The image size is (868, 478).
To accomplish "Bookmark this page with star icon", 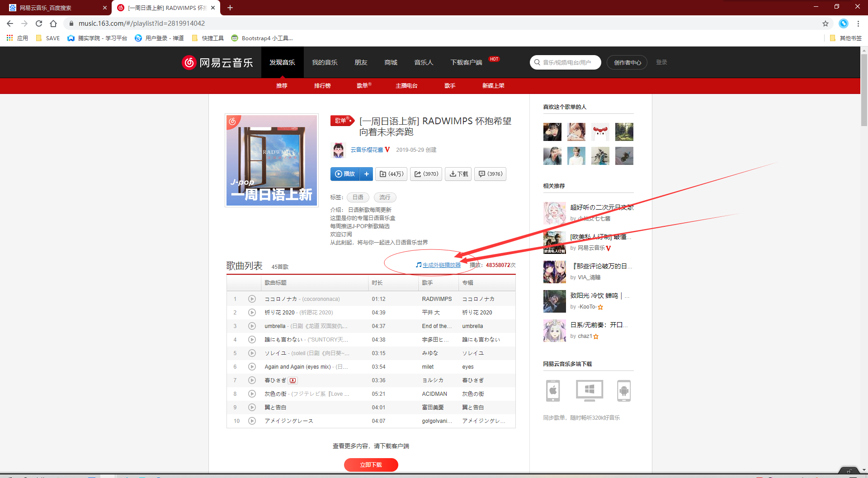I will (826, 23).
